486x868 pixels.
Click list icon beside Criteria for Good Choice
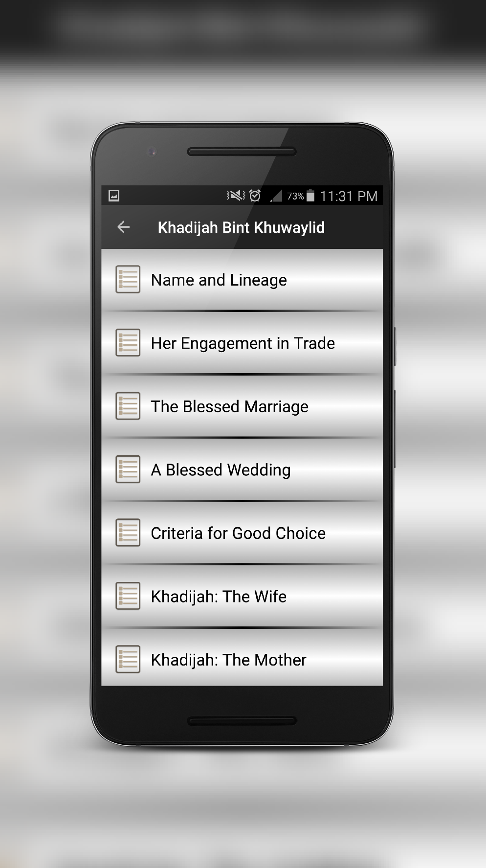pyautogui.click(x=128, y=533)
